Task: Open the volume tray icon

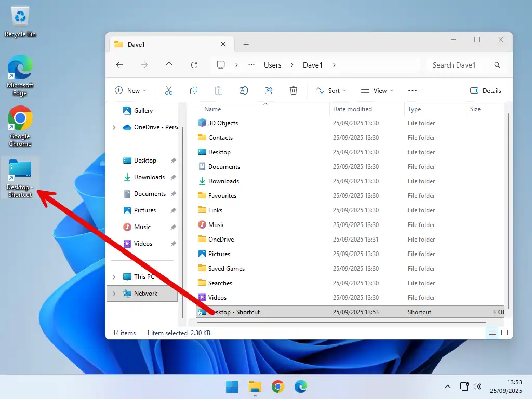Action: point(477,387)
